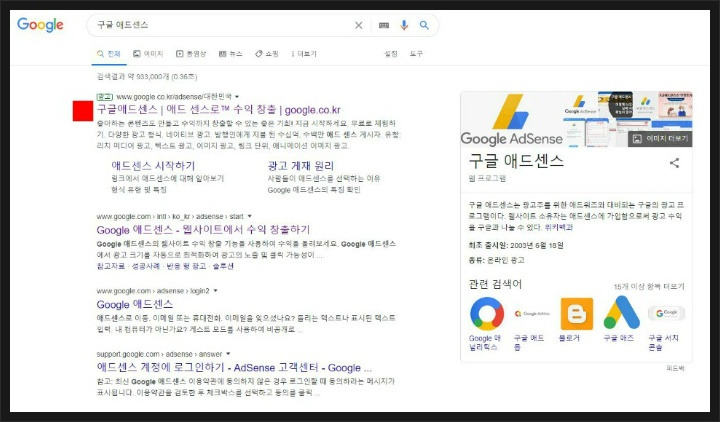
Task: Click the 피드백 link below the panel
Action: pos(675,368)
